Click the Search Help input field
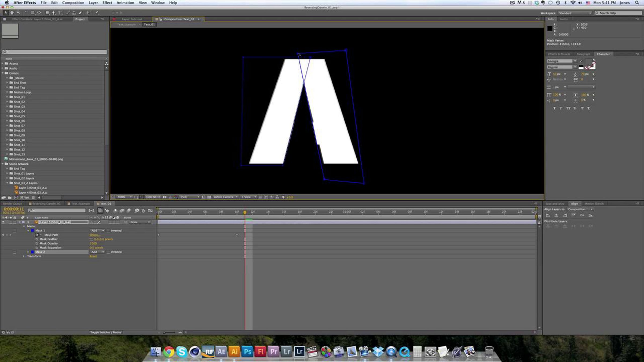The width and height of the screenshot is (644, 362). [x=618, y=13]
